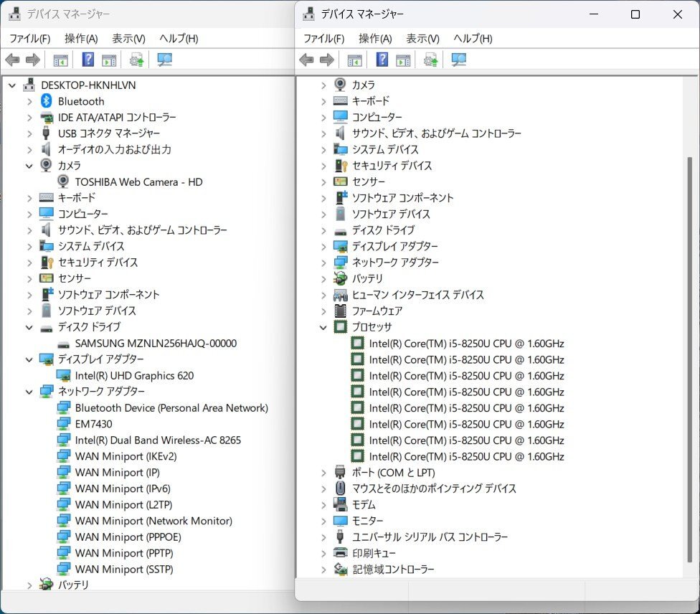Click the プロセッサ category chip icon
Image resolution: width=700 pixels, height=614 pixels.
(341, 327)
